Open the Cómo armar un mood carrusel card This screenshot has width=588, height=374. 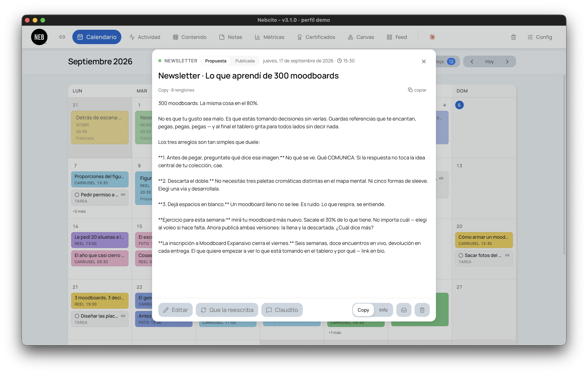coord(484,240)
